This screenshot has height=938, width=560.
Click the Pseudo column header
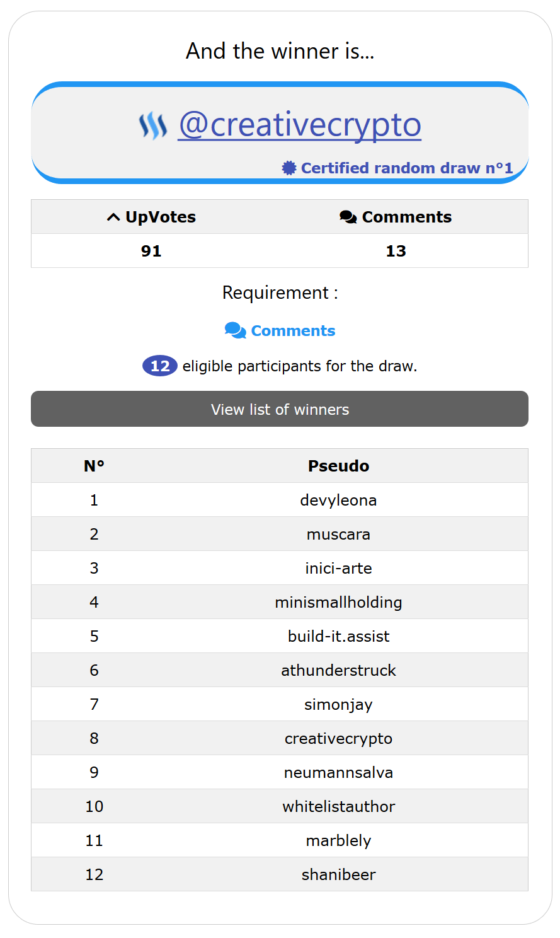click(x=338, y=466)
